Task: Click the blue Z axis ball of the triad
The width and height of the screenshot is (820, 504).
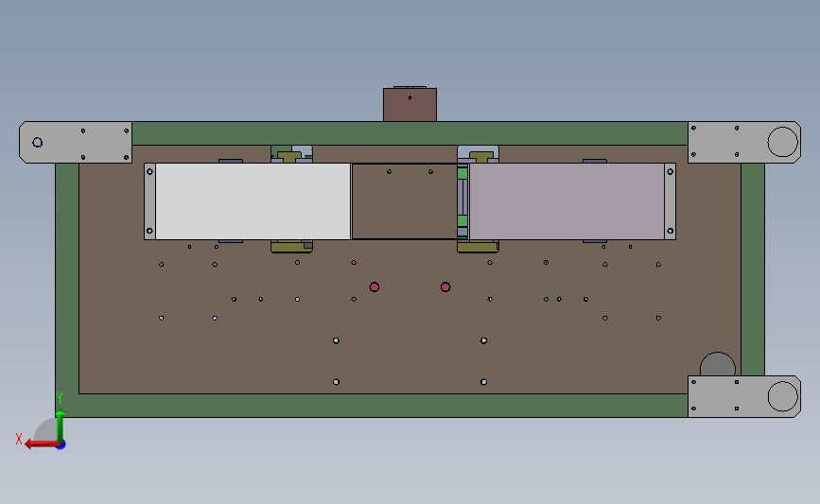Action: 61,445
